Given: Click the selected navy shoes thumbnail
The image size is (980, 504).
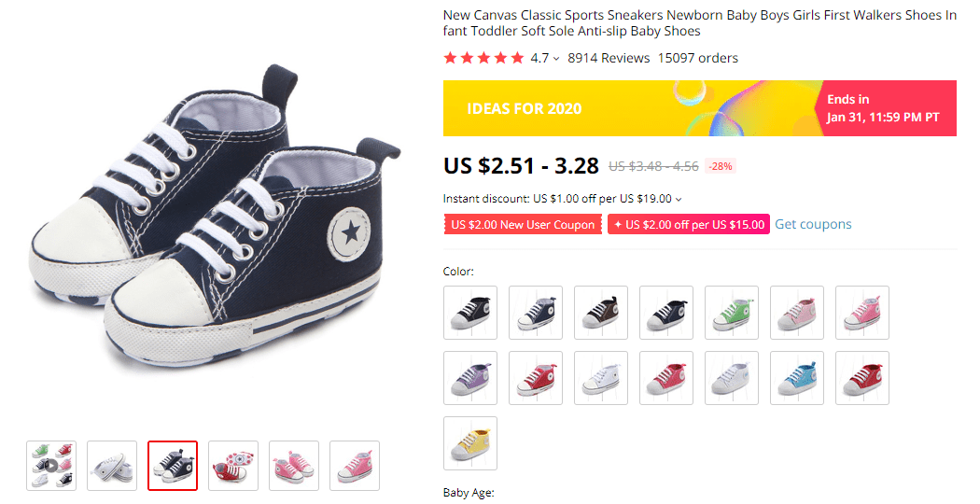Looking at the screenshot, I should (173, 465).
